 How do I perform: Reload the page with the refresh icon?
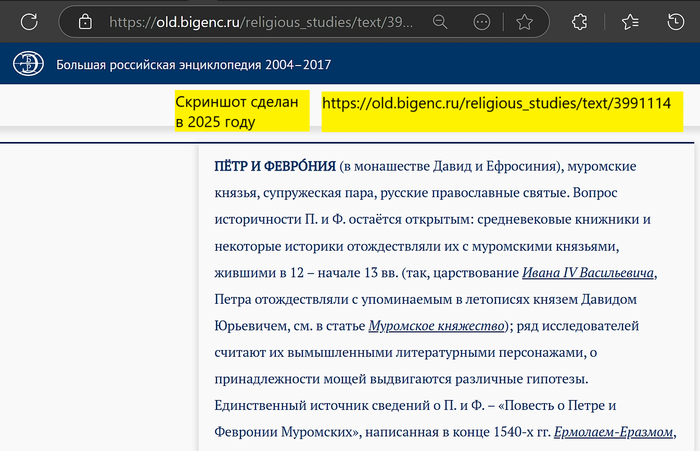[x=29, y=21]
